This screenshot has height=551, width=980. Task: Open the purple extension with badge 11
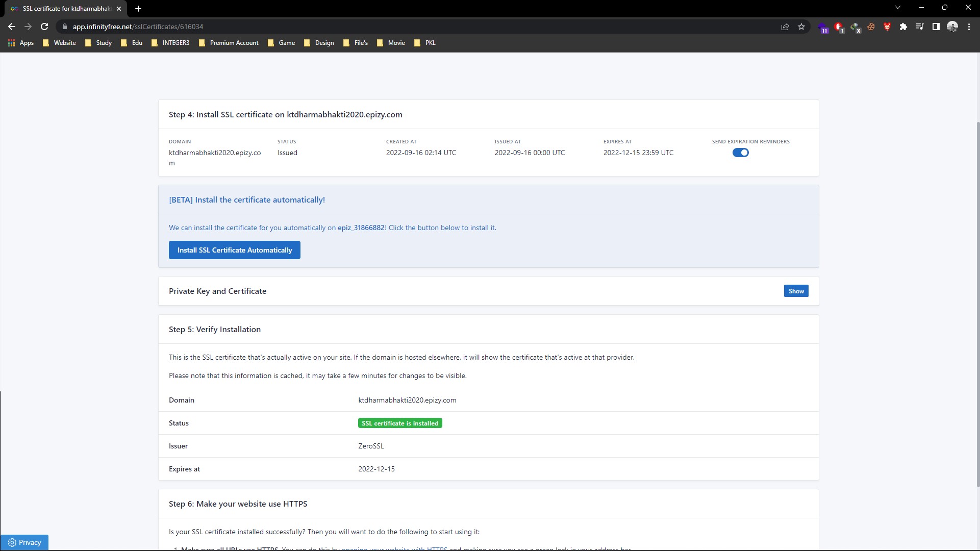823,27
